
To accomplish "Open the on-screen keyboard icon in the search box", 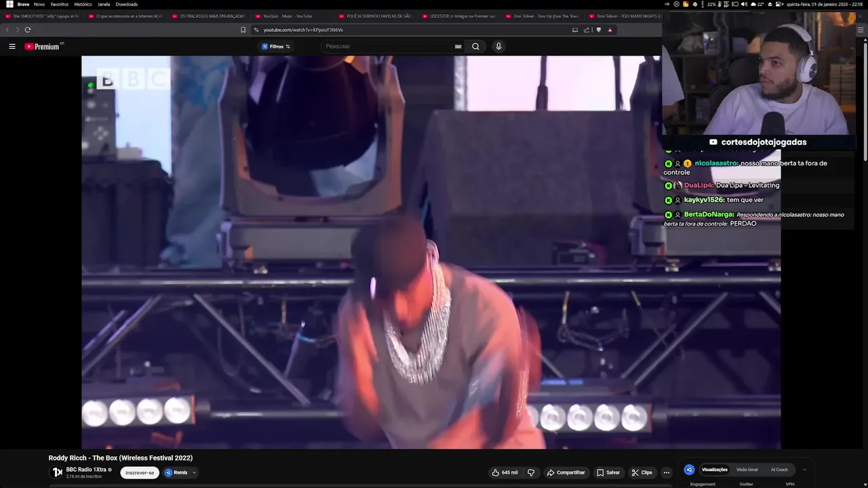I will click(x=458, y=46).
